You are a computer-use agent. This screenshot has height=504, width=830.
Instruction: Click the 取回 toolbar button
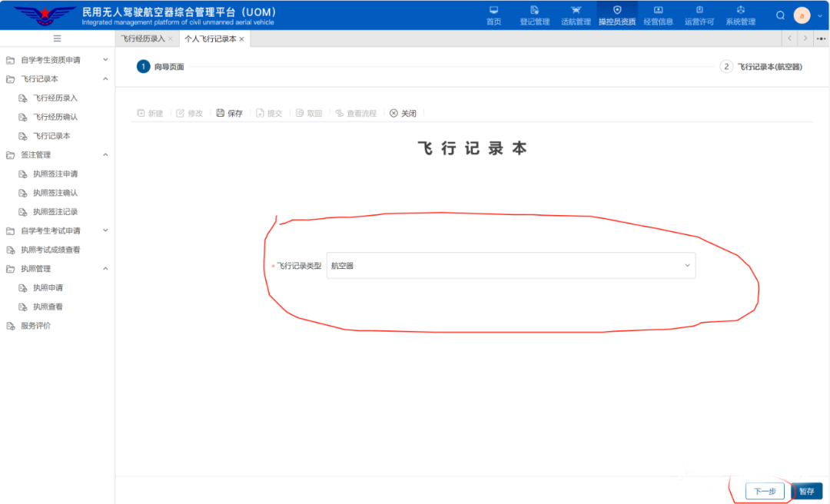pos(309,113)
